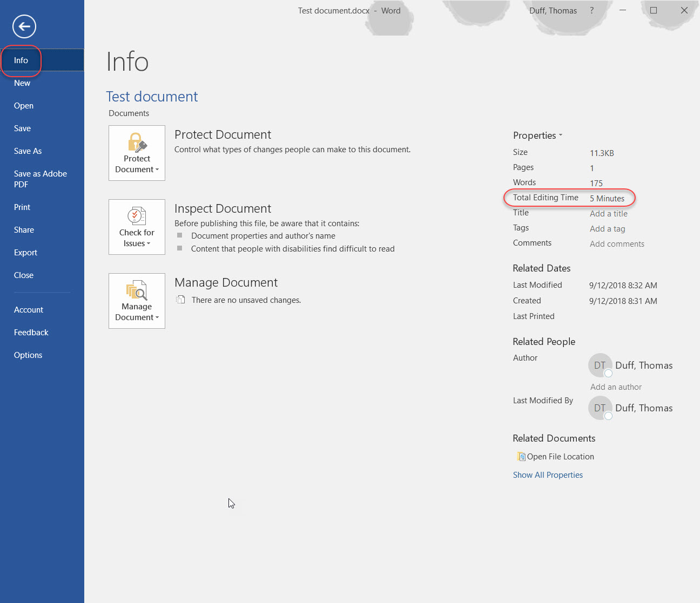
Task: Expand the Properties dropdown arrow
Action: coord(560,135)
